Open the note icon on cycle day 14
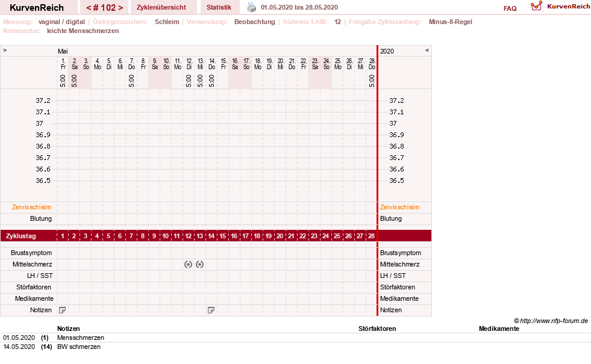The width and height of the screenshot is (591, 364). point(211,310)
